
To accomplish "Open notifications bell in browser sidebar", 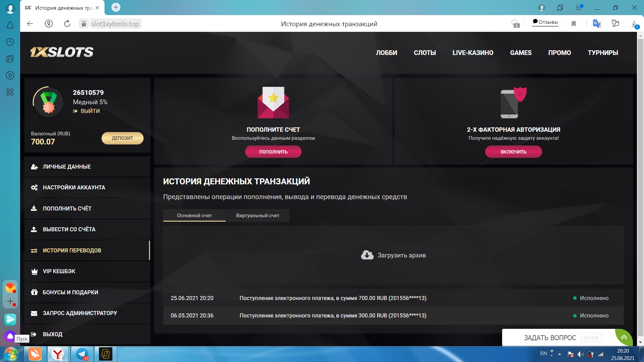I will coord(10,25).
